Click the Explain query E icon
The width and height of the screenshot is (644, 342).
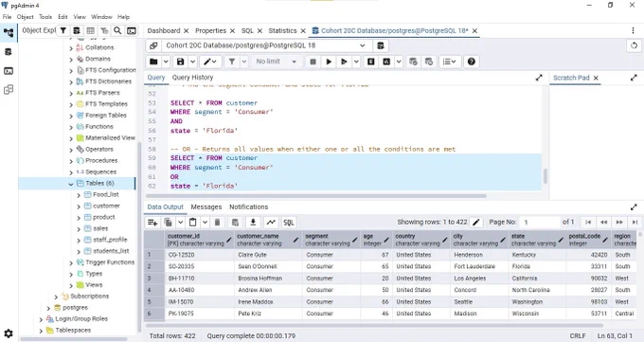point(371,62)
